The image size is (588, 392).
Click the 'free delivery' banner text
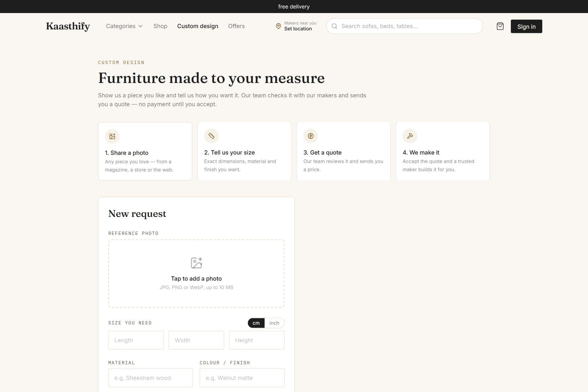point(294,7)
